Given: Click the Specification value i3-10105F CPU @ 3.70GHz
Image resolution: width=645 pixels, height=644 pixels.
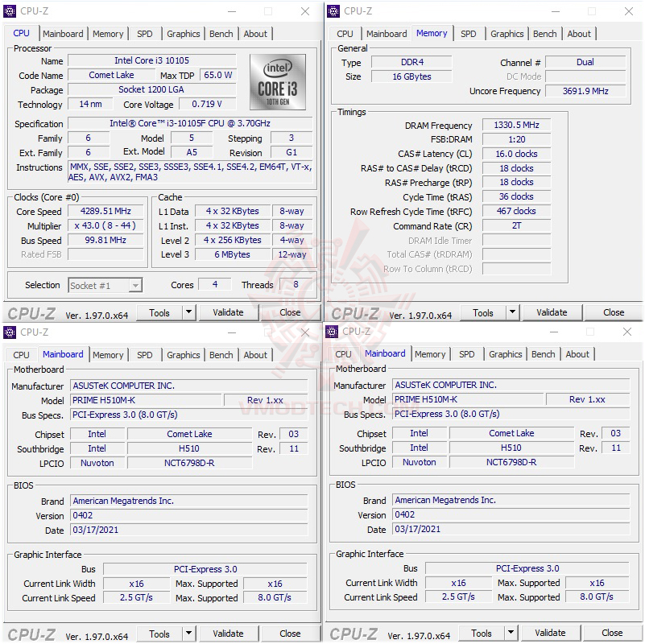Looking at the screenshot, I should tap(189, 123).
